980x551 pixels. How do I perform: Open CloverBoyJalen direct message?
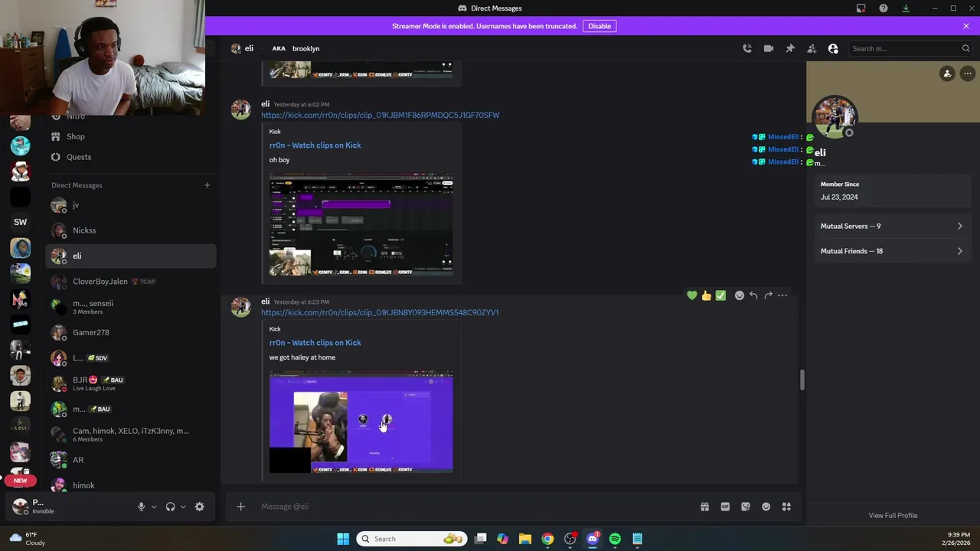point(131,282)
